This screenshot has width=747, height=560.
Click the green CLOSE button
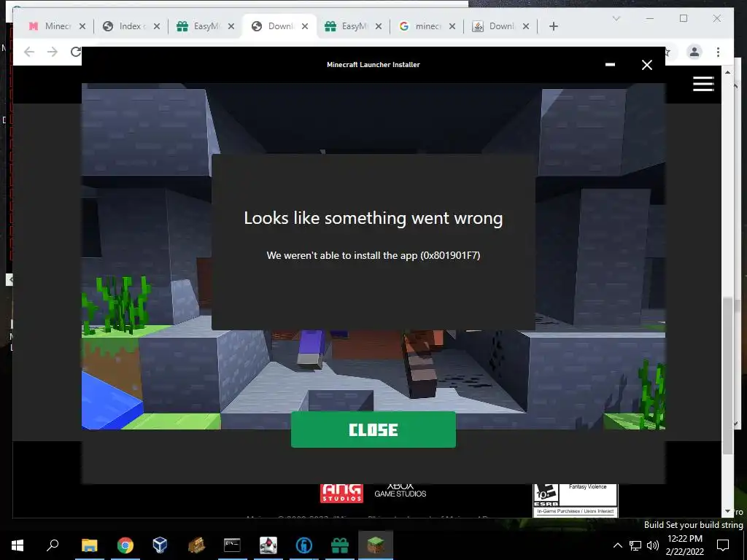click(x=373, y=429)
